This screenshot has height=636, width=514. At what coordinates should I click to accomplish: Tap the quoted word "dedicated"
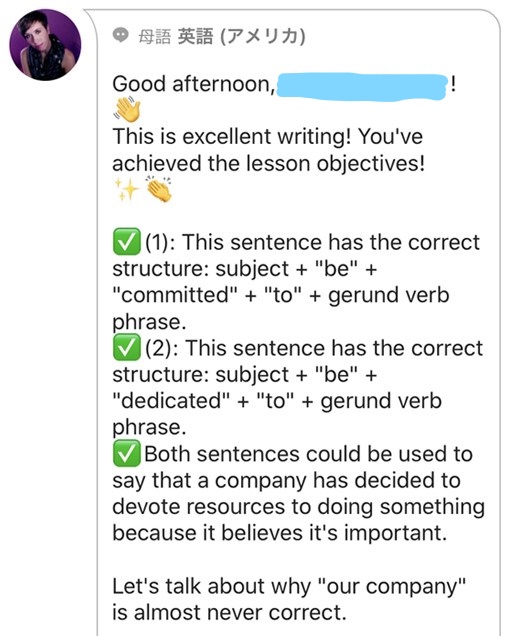point(171,401)
